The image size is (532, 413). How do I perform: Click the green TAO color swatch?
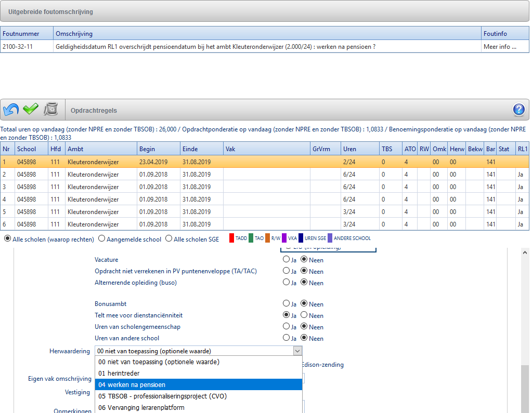tap(251, 238)
